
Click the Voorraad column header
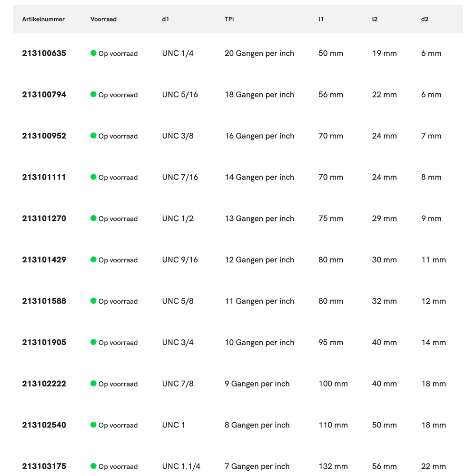pyautogui.click(x=103, y=20)
